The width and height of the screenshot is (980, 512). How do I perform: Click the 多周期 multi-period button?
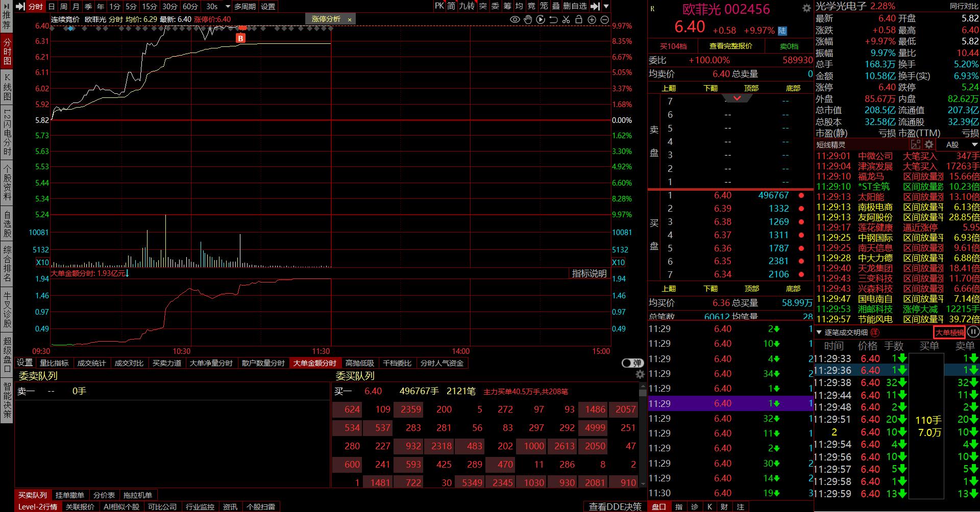coord(245,6)
